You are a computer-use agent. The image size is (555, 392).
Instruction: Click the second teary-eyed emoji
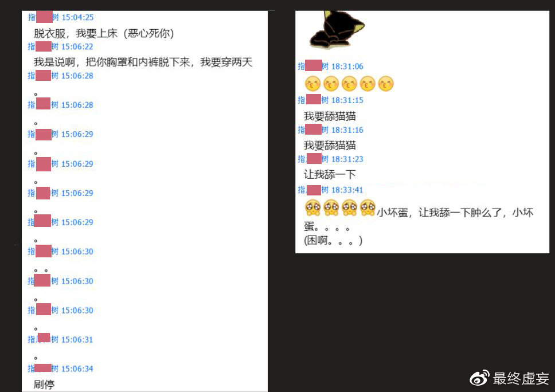click(331, 207)
